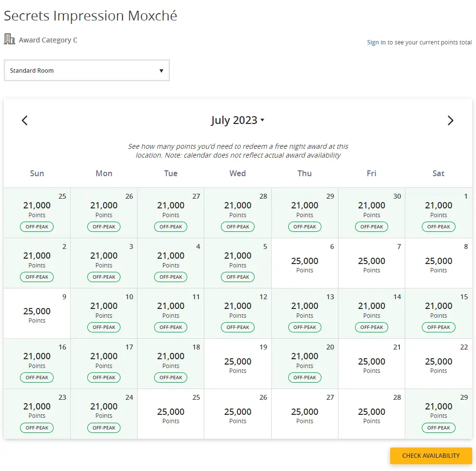
Task: Select July 1 off-peak date cell
Action: pos(438,213)
